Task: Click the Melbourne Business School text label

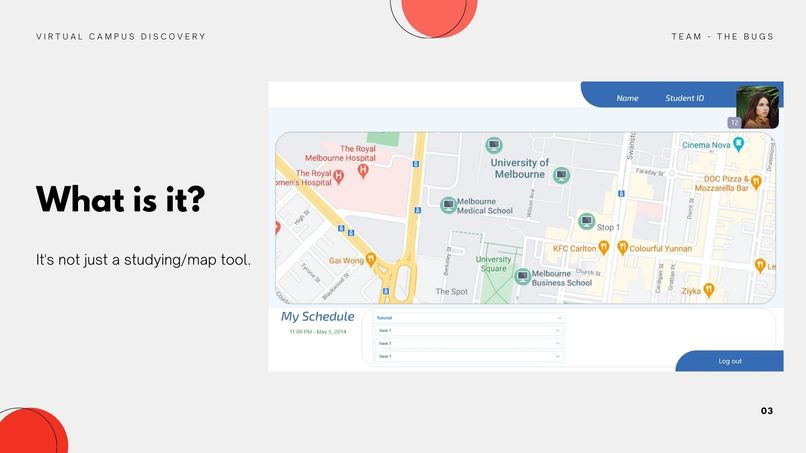Action: point(562,278)
